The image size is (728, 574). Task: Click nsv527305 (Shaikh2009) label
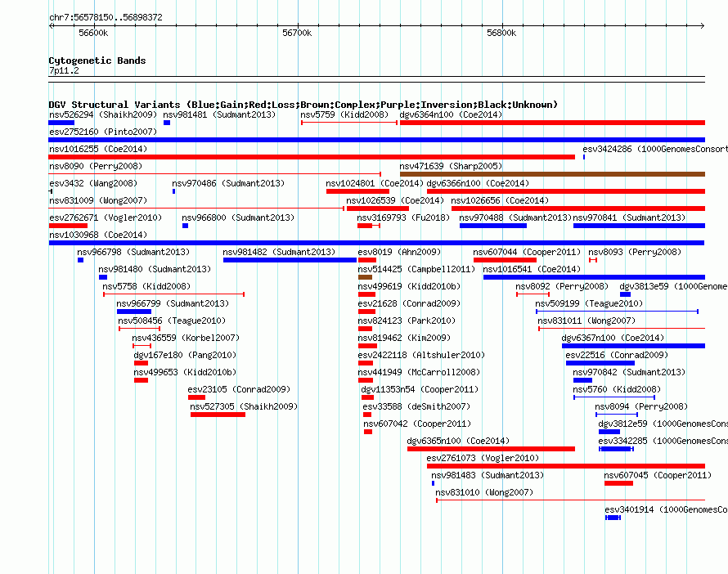[x=244, y=406]
